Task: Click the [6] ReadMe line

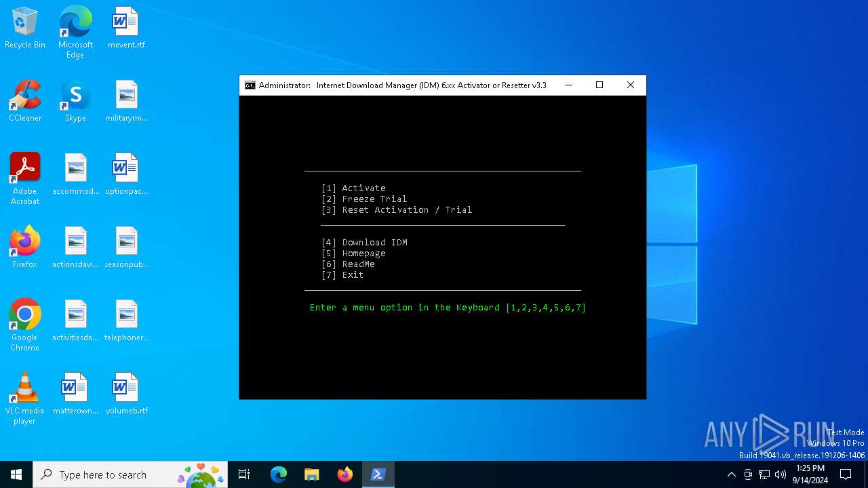Action: [x=348, y=264]
